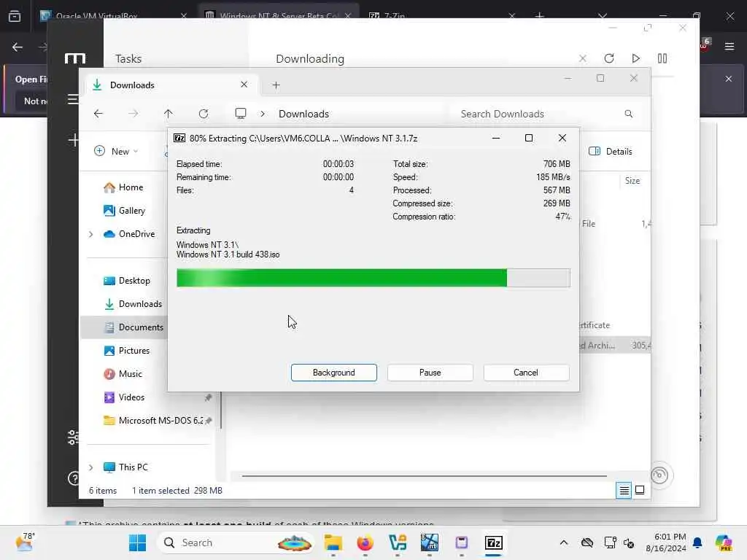Image resolution: width=747 pixels, height=560 pixels.
Task: Open the Microsoft MS-DOS 6.2 pinned folder
Action: click(x=153, y=421)
